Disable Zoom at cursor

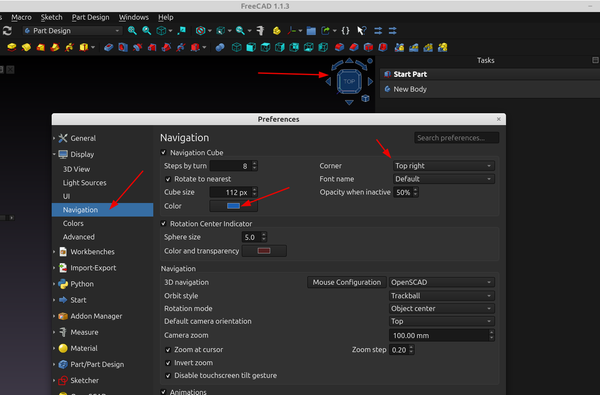[x=168, y=350]
